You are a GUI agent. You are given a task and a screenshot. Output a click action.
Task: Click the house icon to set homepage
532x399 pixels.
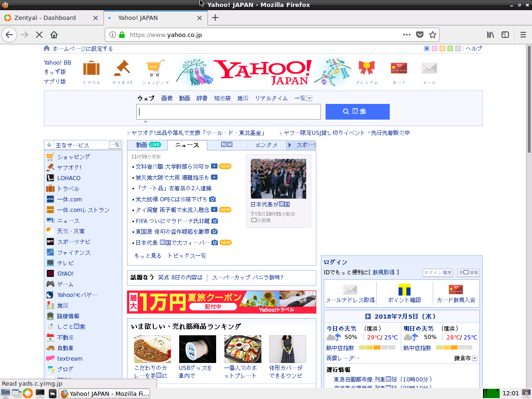47,48
